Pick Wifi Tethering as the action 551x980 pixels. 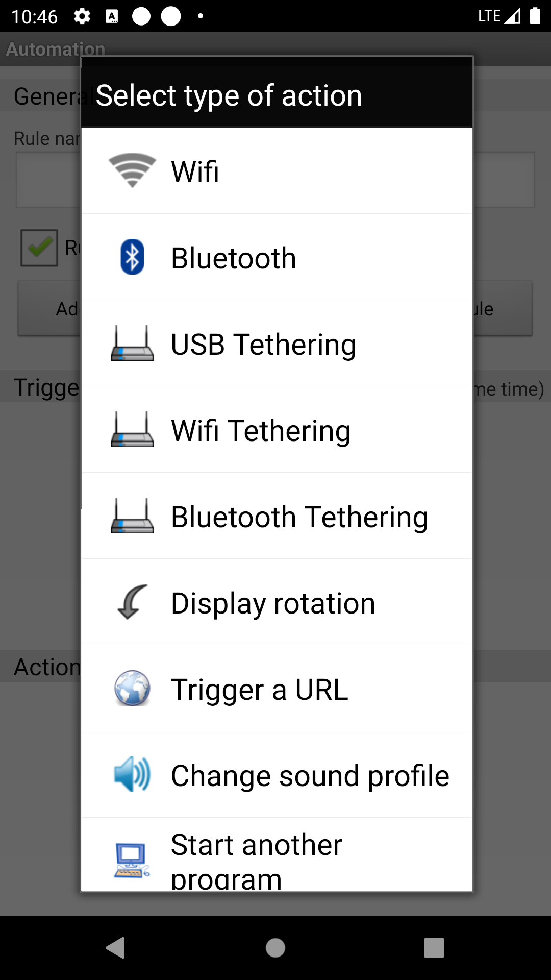(261, 430)
